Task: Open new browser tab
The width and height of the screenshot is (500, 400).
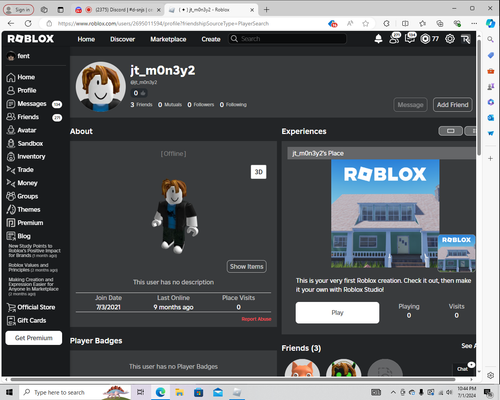Action: [x=266, y=10]
